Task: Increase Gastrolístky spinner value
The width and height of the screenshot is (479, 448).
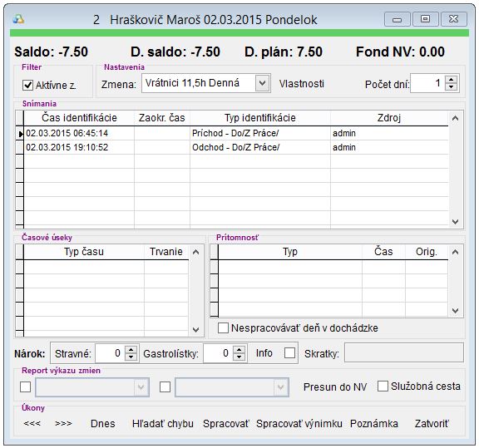Action: point(239,350)
